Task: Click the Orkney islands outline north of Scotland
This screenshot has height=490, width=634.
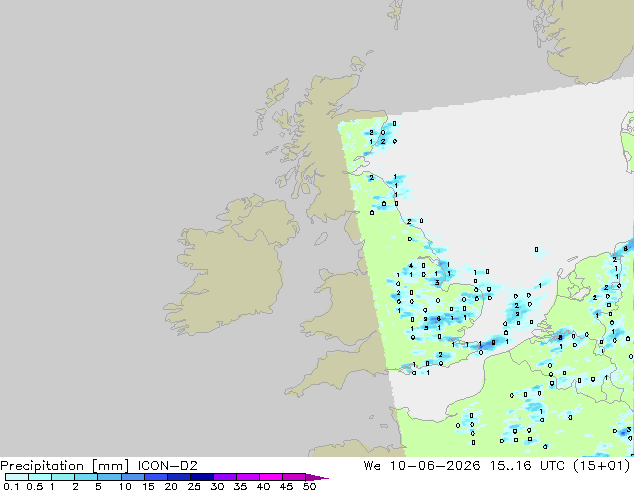Action: 359,63
